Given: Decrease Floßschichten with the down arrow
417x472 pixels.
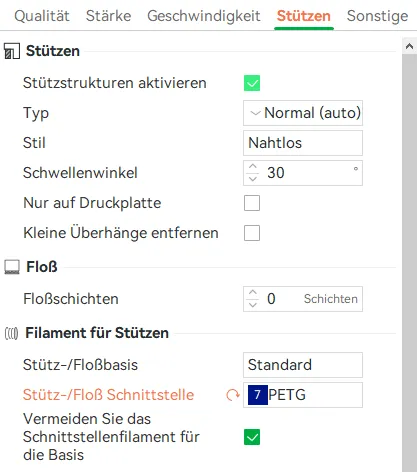Looking at the screenshot, I should tap(253, 305).
